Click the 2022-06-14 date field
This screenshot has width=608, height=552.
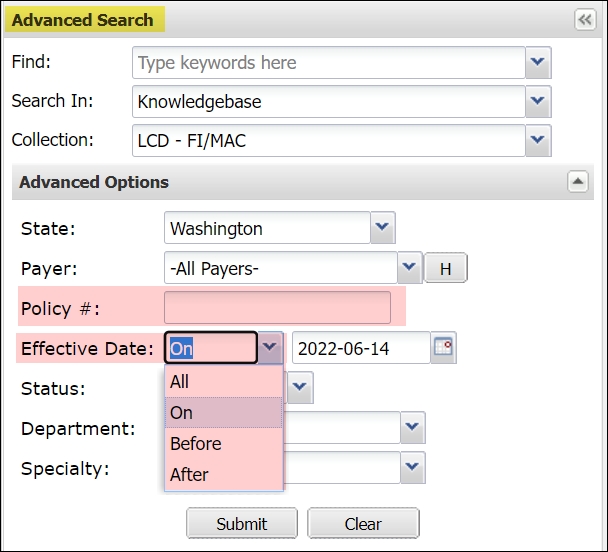coord(360,348)
